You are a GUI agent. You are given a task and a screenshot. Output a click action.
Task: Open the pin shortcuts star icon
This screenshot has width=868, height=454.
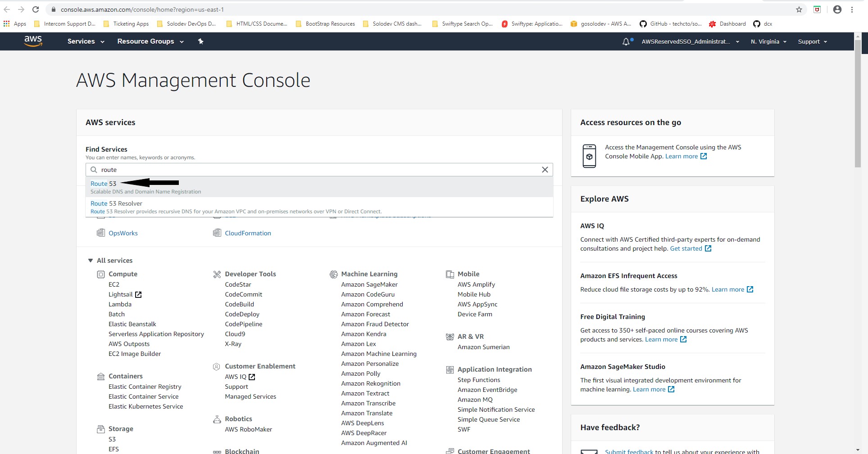(x=201, y=41)
